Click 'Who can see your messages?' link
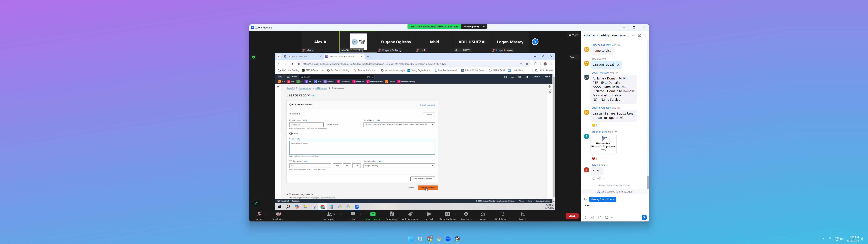This screenshot has width=868, height=244. [x=617, y=192]
